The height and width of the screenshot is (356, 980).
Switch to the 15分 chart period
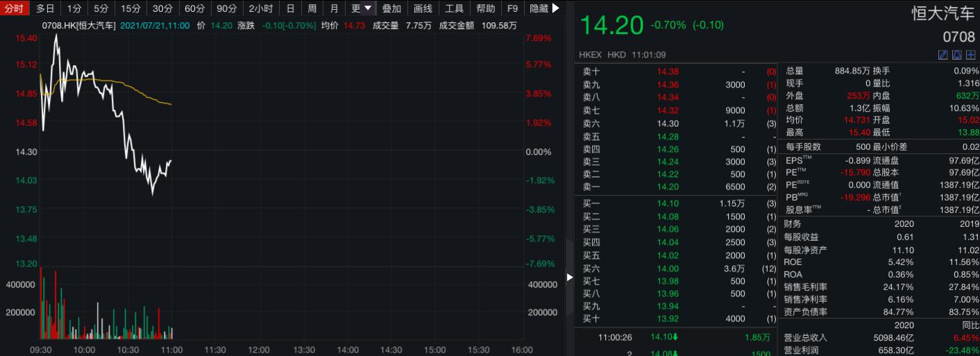[130, 8]
